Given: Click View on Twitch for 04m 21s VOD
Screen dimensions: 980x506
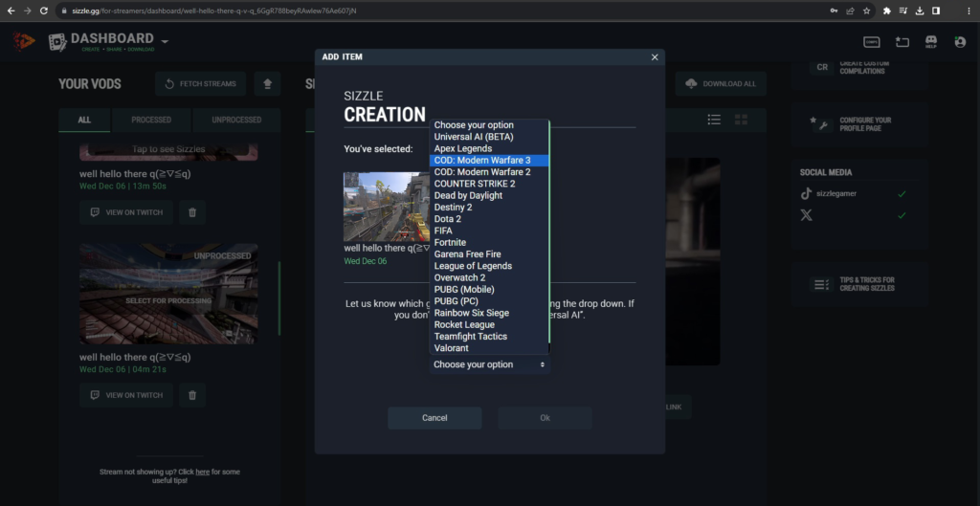Looking at the screenshot, I should coord(126,395).
